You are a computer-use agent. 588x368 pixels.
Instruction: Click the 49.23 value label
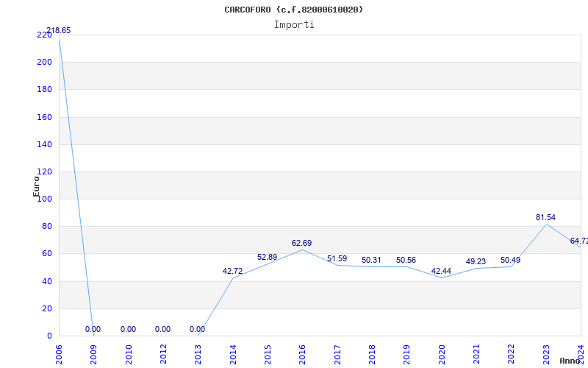[476, 262]
